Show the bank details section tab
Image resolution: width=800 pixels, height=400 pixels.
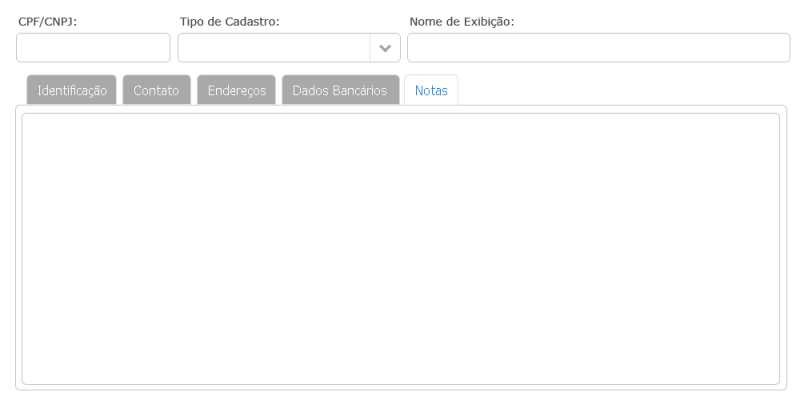340,90
